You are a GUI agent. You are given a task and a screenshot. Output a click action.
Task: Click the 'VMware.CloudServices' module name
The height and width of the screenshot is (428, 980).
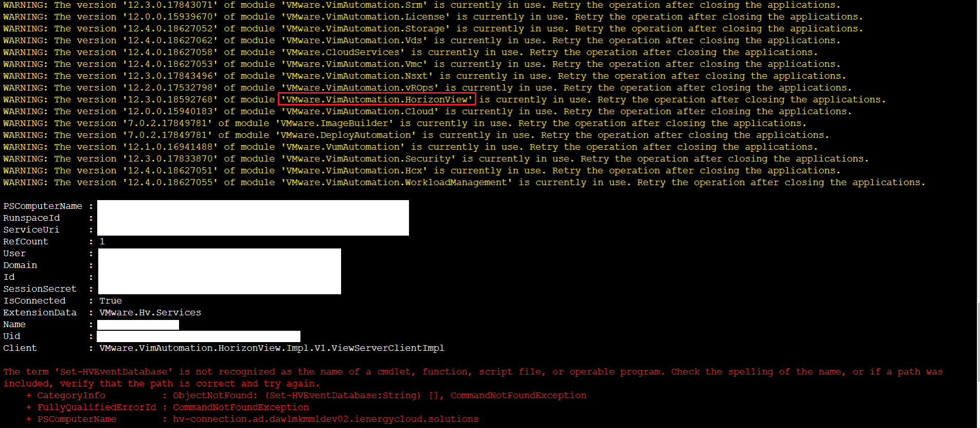(x=343, y=52)
